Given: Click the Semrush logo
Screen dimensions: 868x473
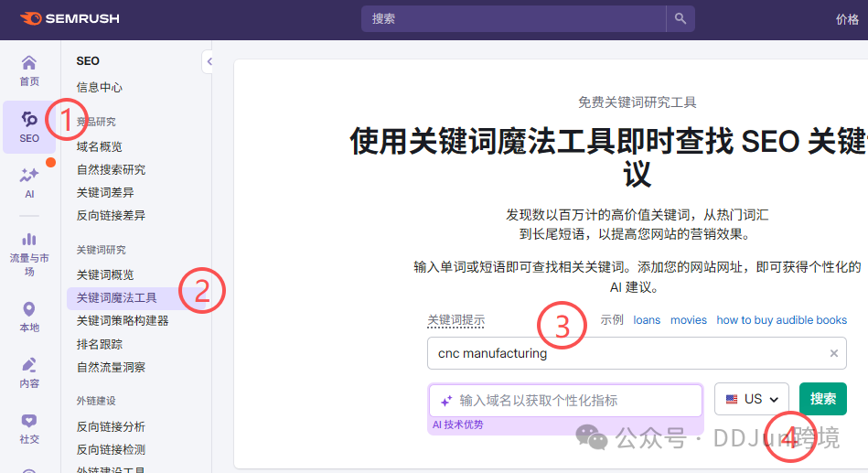Looking at the screenshot, I should (x=70, y=18).
